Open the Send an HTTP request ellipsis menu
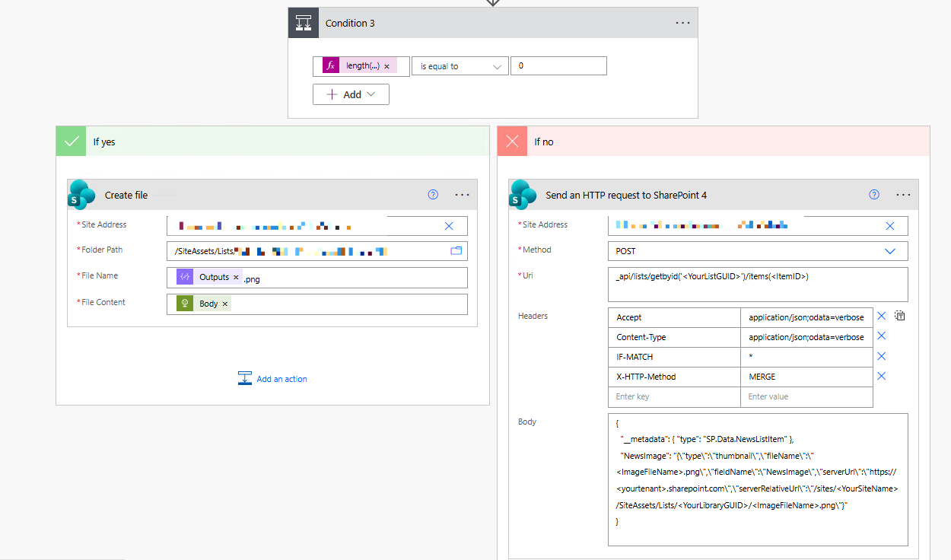The image size is (951, 560). point(903,195)
